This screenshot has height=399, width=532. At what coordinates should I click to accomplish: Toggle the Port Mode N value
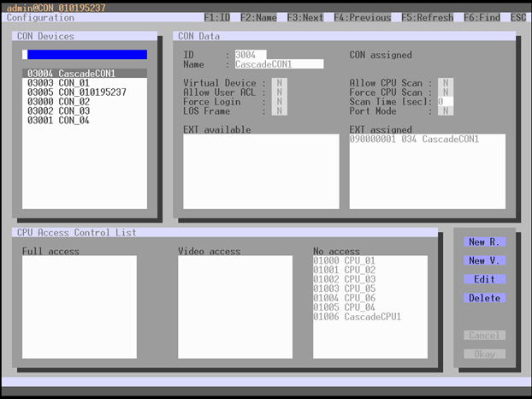point(446,110)
